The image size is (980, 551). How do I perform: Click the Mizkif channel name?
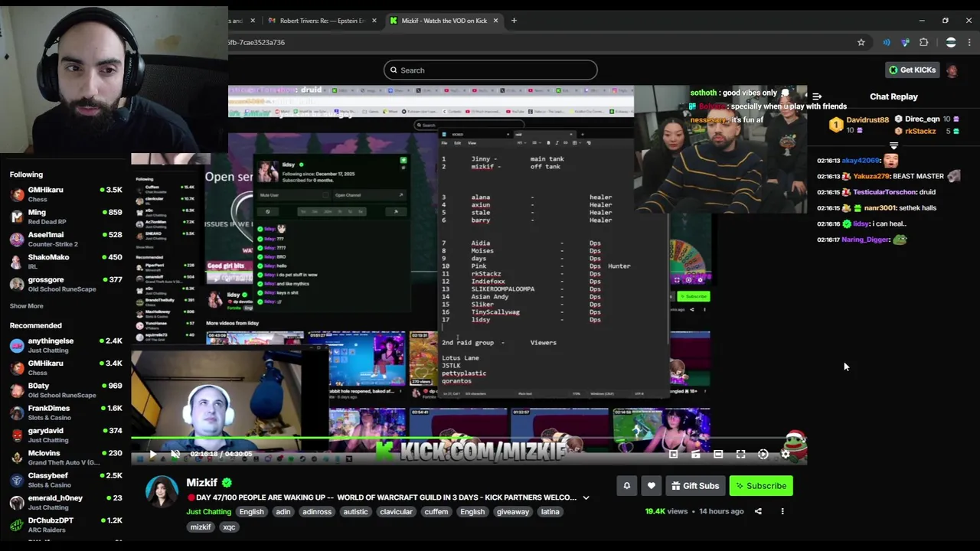coord(202,483)
